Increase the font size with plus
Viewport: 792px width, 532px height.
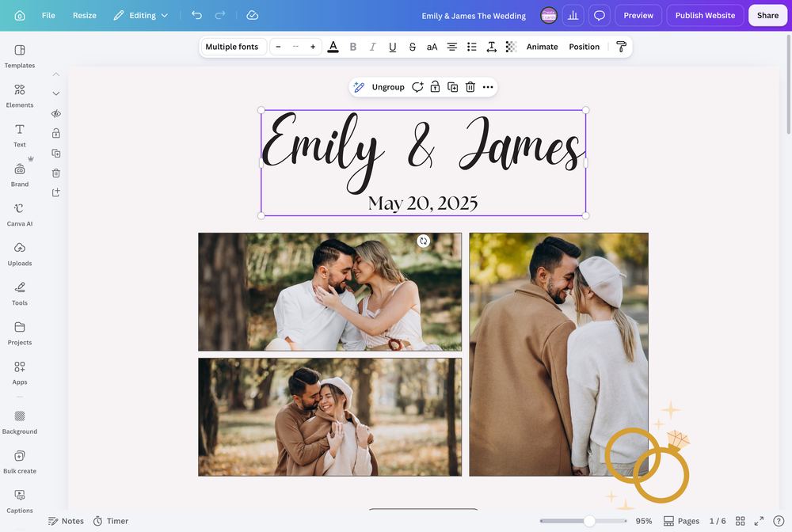pos(313,47)
